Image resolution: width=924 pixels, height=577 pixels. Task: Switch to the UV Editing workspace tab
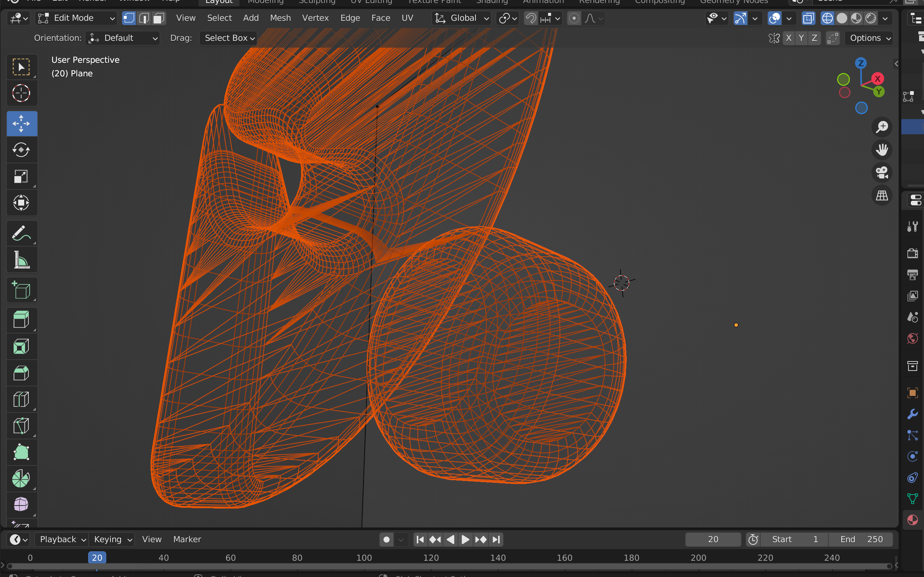click(x=371, y=2)
